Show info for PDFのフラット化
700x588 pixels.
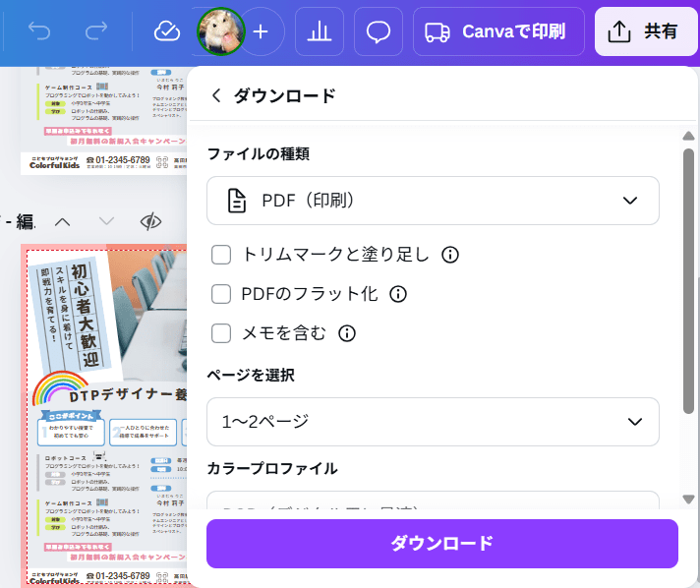[x=398, y=294]
